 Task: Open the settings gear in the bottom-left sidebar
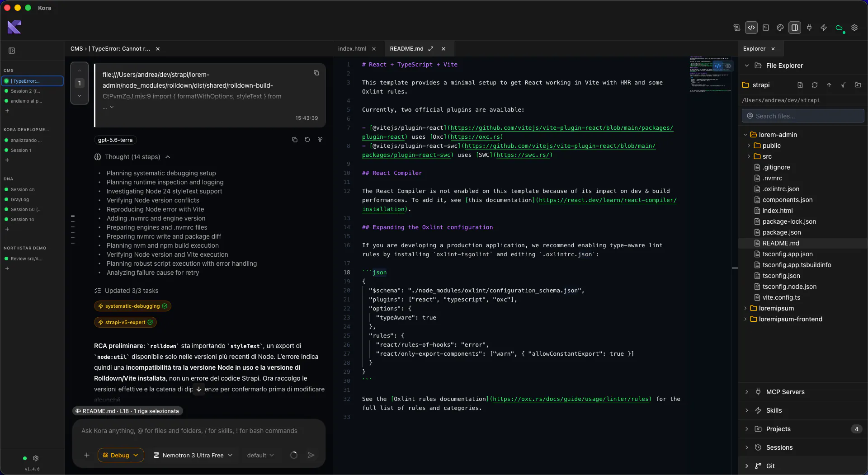coord(36,458)
